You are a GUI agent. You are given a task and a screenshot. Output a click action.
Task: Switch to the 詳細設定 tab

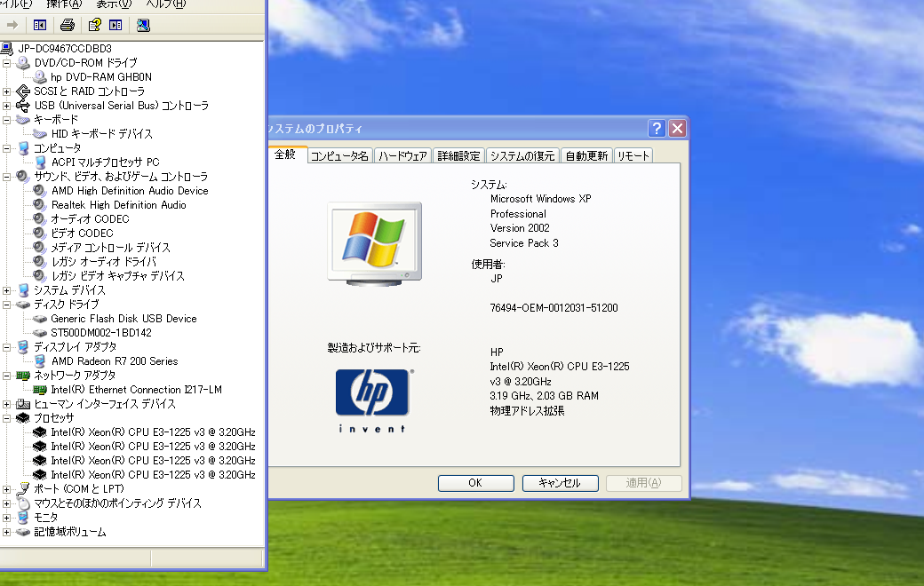458,156
